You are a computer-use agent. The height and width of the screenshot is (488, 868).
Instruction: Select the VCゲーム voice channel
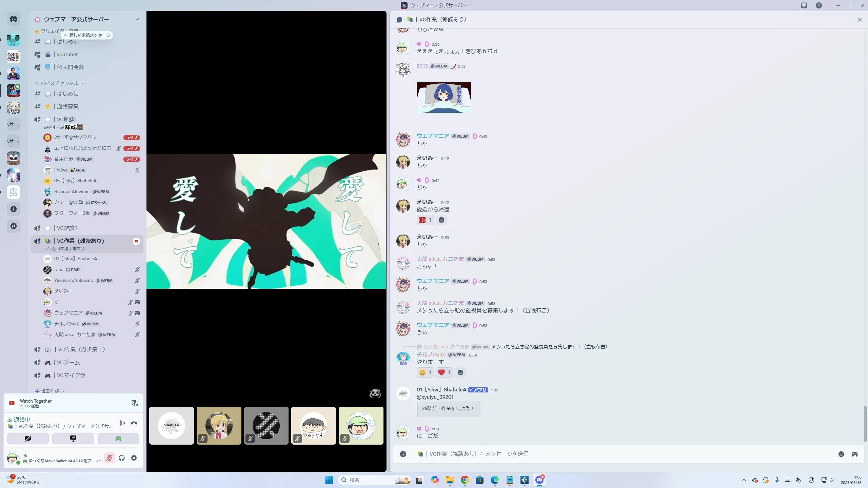[x=68, y=363]
